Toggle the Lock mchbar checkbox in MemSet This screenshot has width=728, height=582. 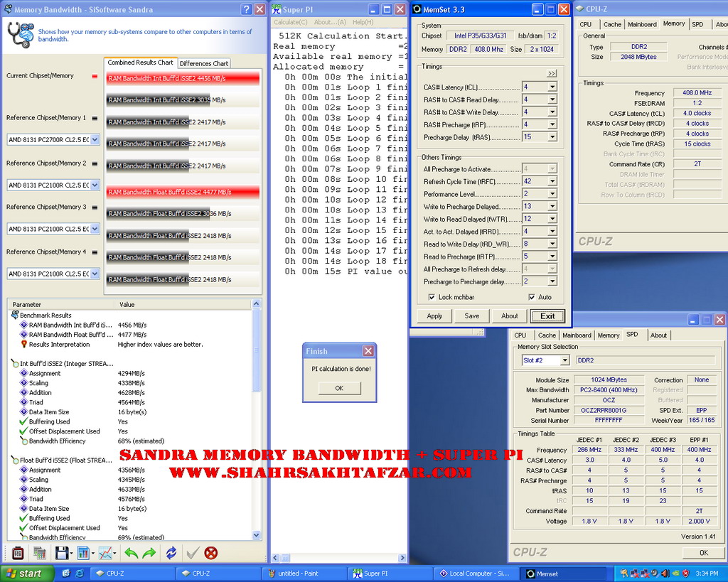(x=432, y=297)
